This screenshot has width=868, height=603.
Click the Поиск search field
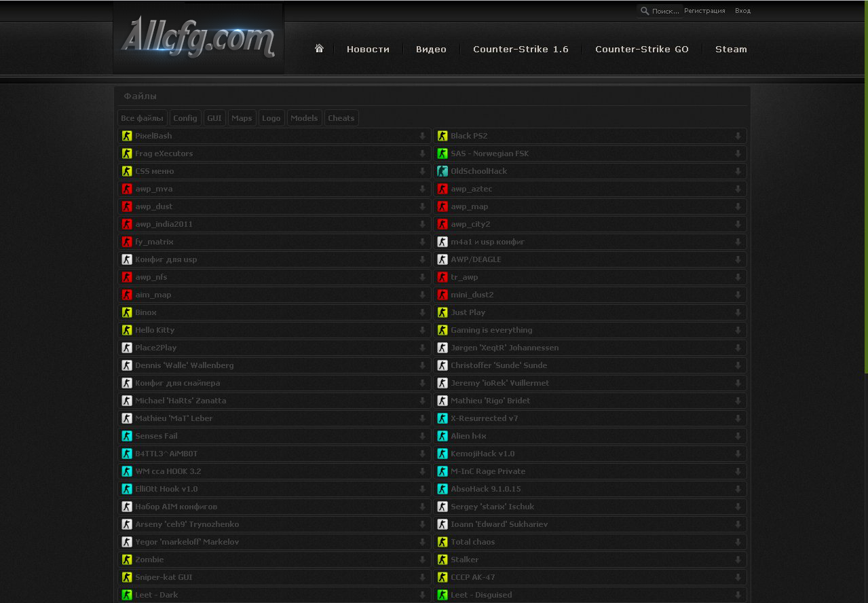pos(665,11)
